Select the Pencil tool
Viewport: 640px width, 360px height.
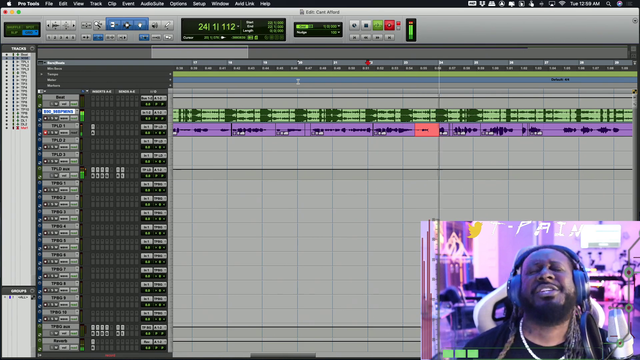pyautogui.click(x=167, y=25)
